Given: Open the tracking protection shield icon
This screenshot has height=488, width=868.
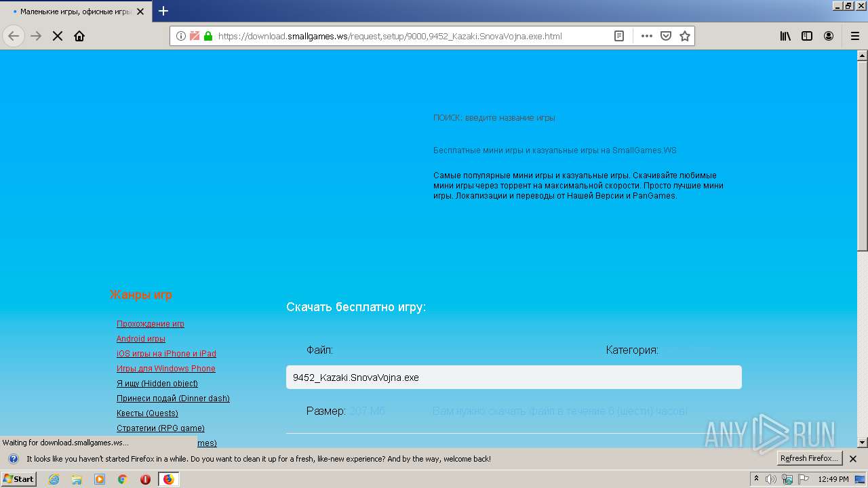Looking at the screenshot, I should 195,36.
